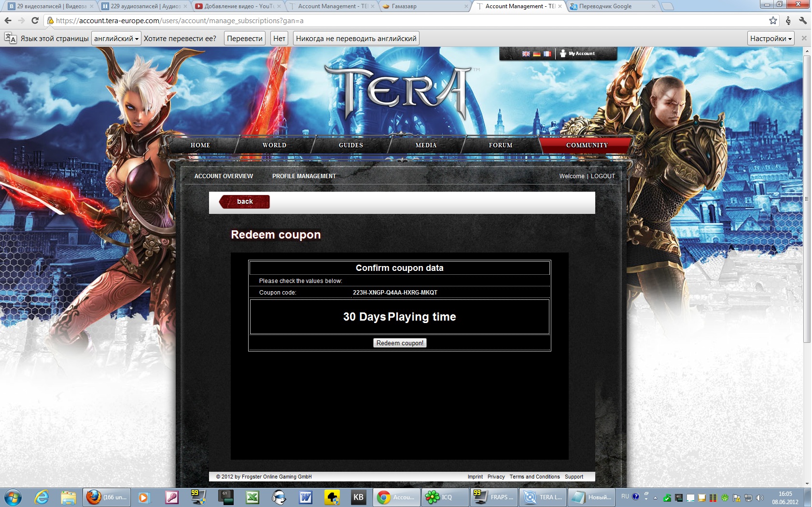Open the Chrome wrench settings menu

[803, 20]
